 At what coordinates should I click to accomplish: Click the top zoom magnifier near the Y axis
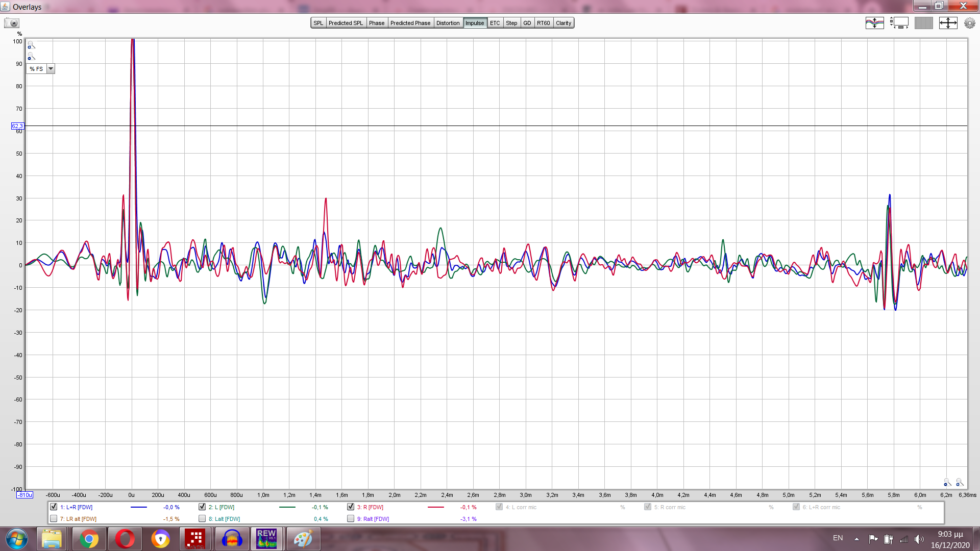[x=31, y=45]
